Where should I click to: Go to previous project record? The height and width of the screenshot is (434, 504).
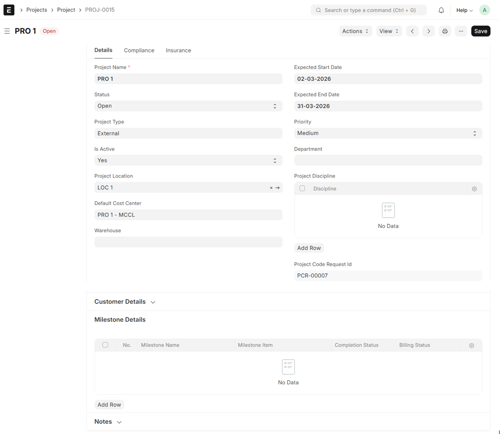412,31
